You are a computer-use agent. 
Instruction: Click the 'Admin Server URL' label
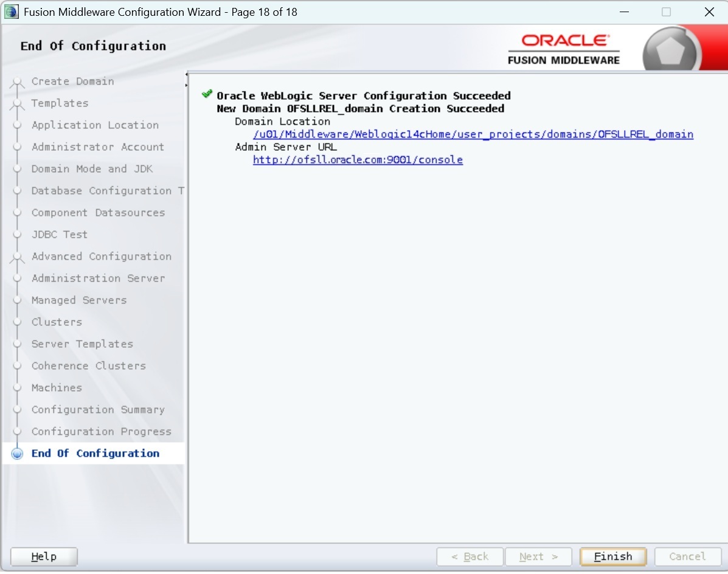click(285, 147)
